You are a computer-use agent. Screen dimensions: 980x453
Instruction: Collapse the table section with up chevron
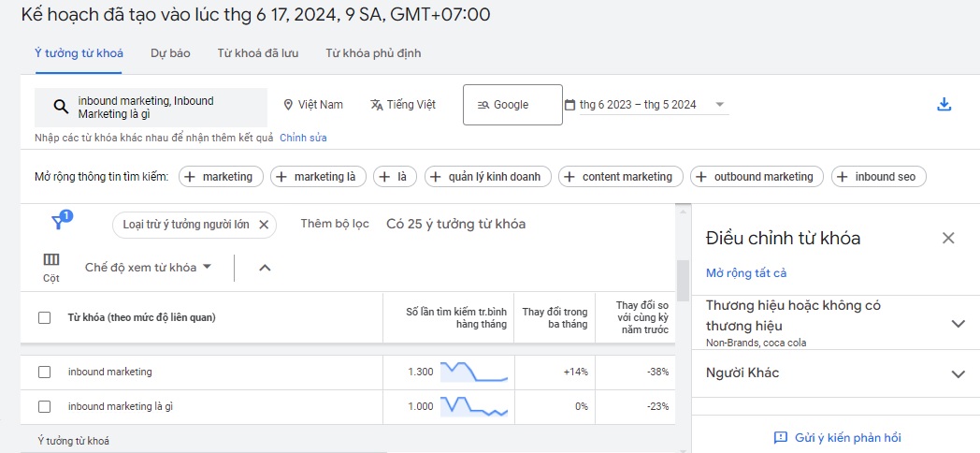[x=265, y=268]
